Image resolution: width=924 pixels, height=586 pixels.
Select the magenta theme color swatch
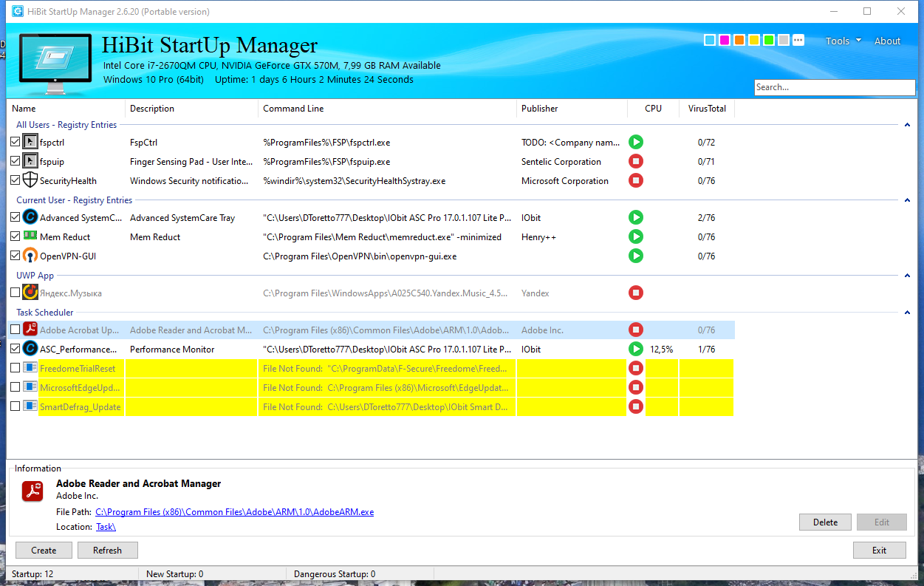pyautogui.click(x=724, y=39)
